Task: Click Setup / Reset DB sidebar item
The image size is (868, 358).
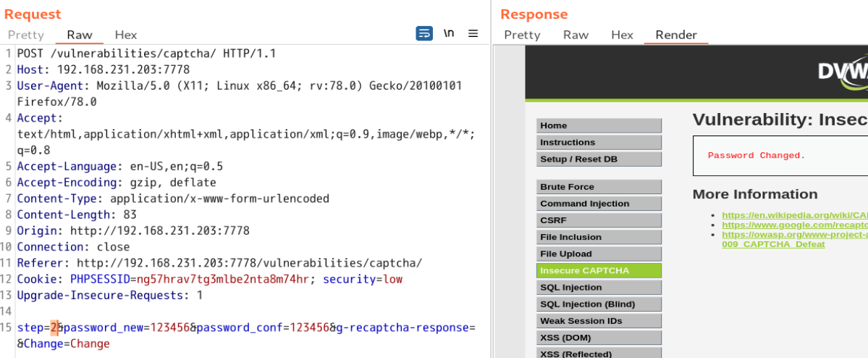Action: [x=599, y=159]
